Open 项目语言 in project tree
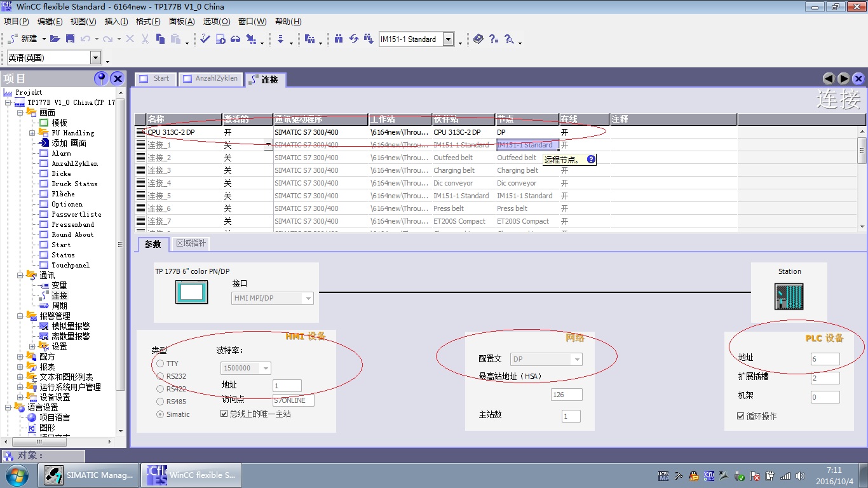The image size is (868, 488). (55, 417)
